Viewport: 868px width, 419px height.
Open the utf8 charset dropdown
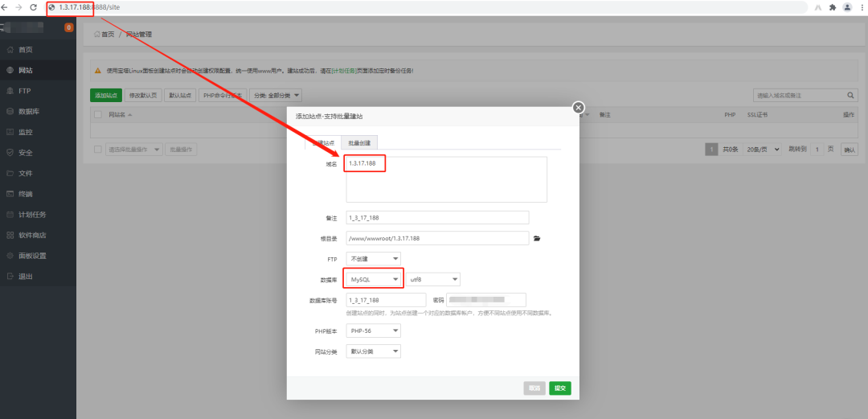433,279
